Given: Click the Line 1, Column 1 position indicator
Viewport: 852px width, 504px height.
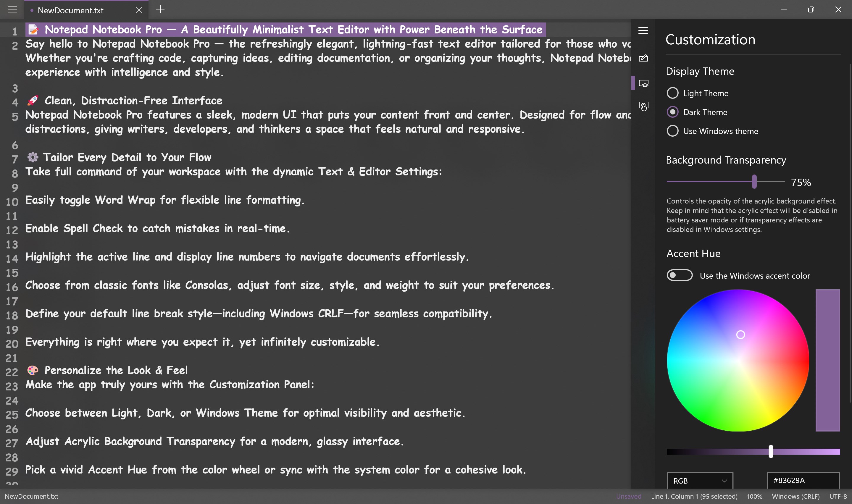Looking at the screenshot, I should pyautogui.click(x=694, y=496).
